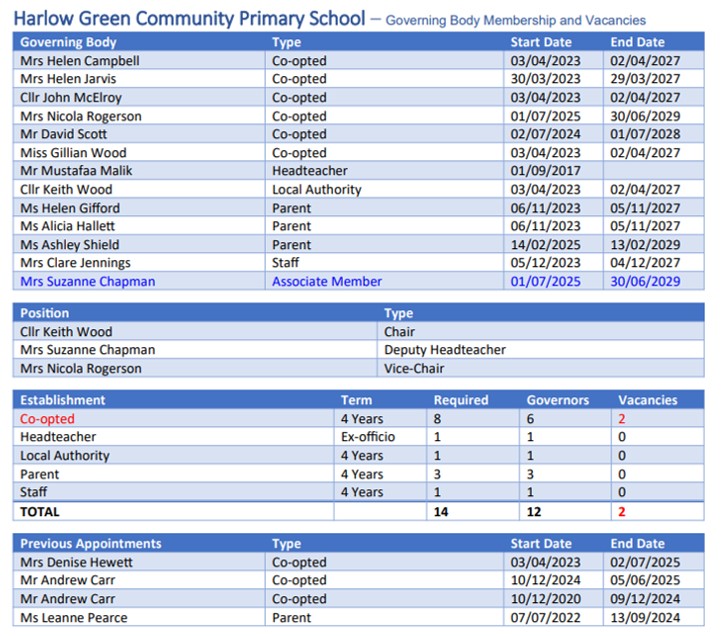Click end date 01/07/2028
Viewport: 722px width, 636px height.
(645, 134)
